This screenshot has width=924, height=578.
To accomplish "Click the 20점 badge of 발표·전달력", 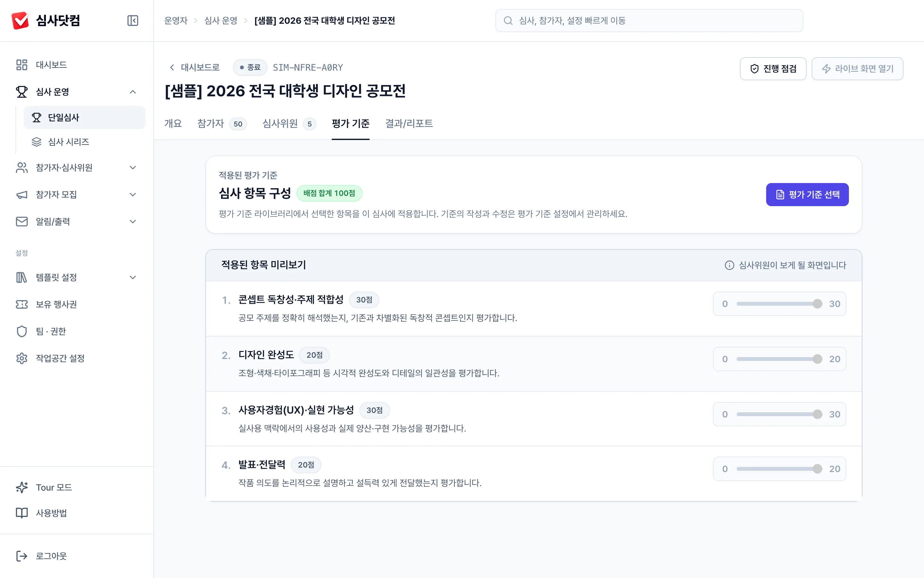I will tap(306, 465).
